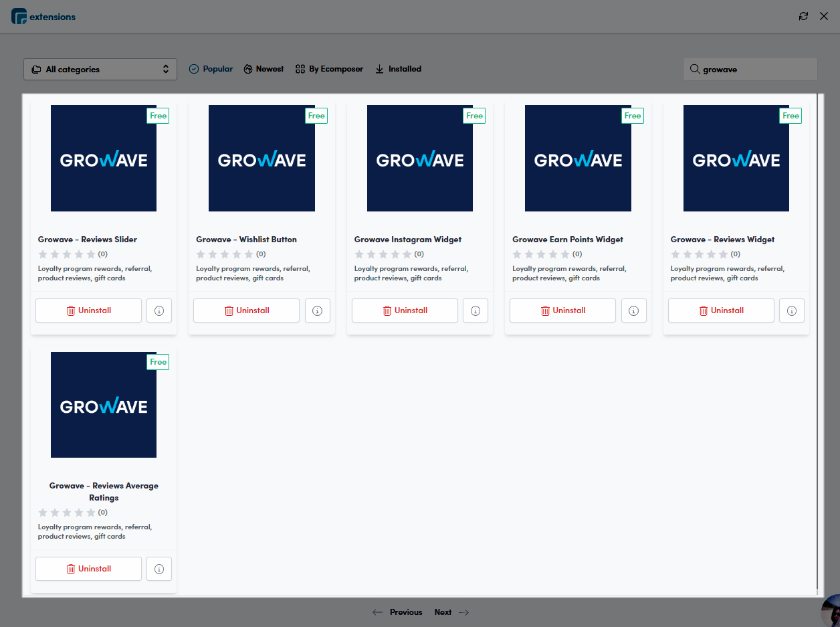Click the Growave - Wishlist Button title
Screen dimensions: 840x627
(246, 240)
